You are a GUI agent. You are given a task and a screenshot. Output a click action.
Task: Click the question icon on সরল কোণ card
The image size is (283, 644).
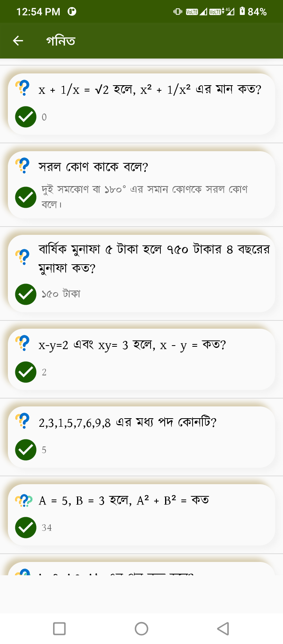pyautogui.click(x=24, y=166)
